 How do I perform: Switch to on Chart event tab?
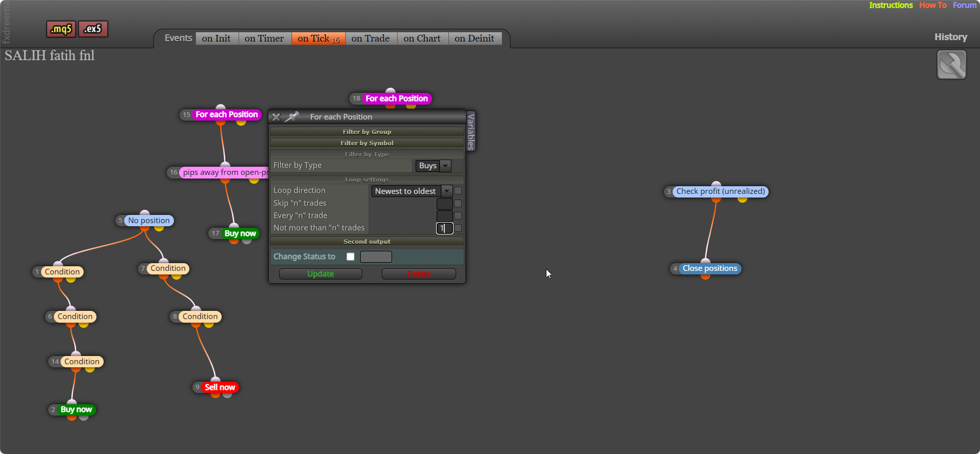click(422, 38)
